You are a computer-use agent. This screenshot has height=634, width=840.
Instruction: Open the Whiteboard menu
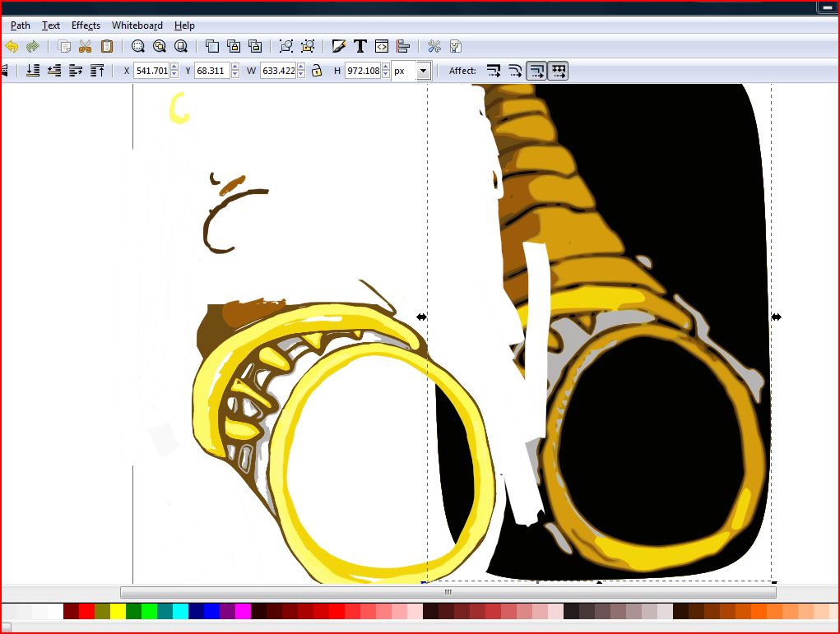[137, 25]
